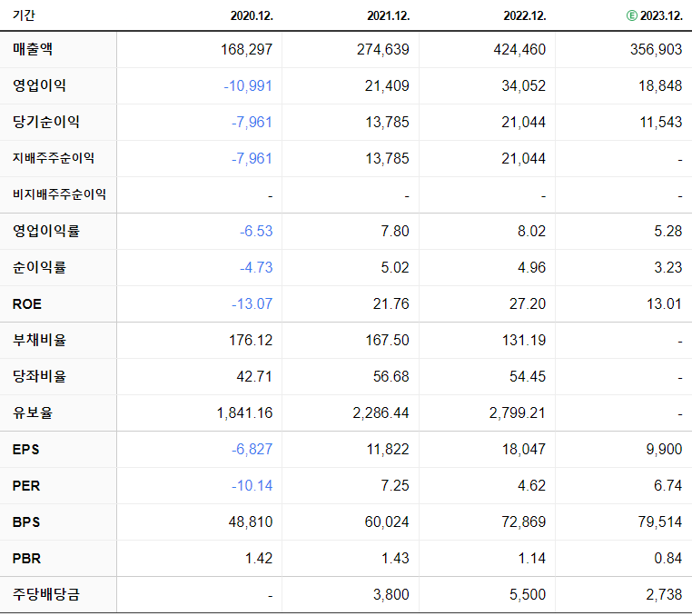692x616 pixels.
Task: Select operating profit 34,052
Action: (523, 85)
